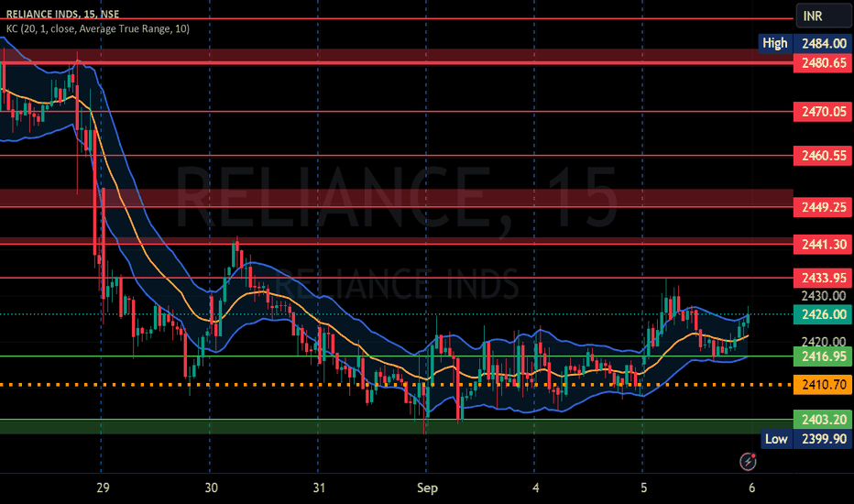Select the 2460.55 red price label
Image resolution: width=854 pixels, height=504 pixels.
824,156
